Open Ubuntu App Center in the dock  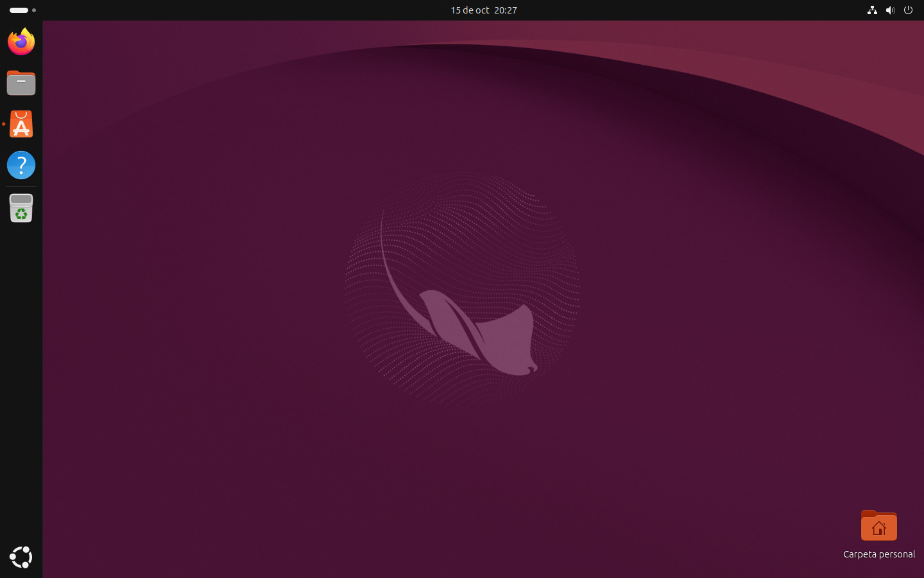[x=21, y=124]
